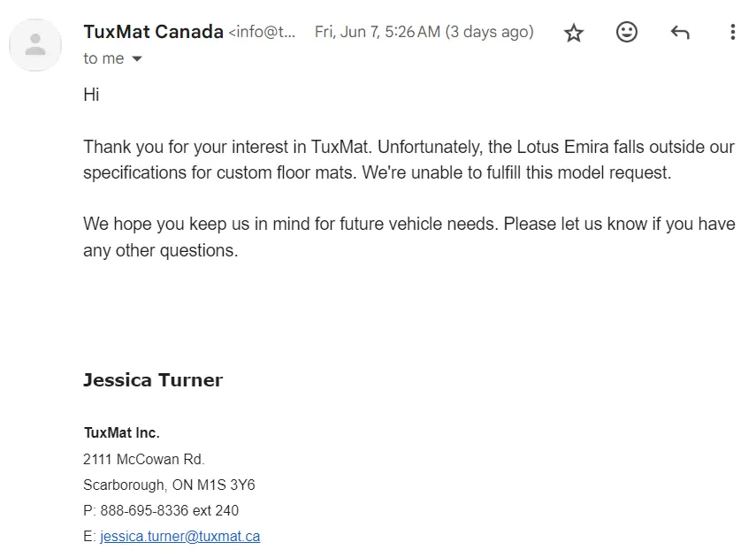Click the reply arrow icon
The width and height of the screenshot is (756, 550).
point(679,33)
